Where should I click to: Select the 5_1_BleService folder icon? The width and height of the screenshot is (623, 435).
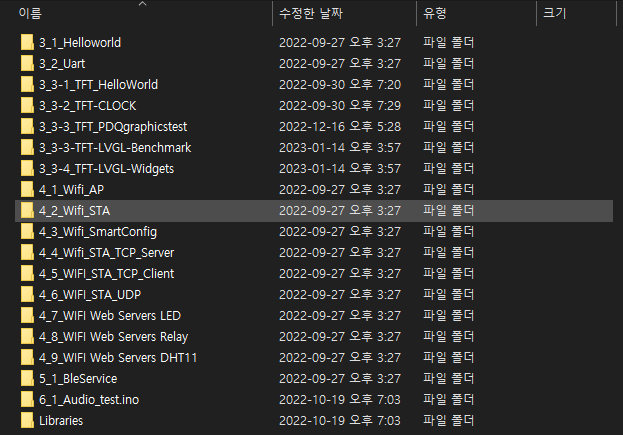click(27, 379)
